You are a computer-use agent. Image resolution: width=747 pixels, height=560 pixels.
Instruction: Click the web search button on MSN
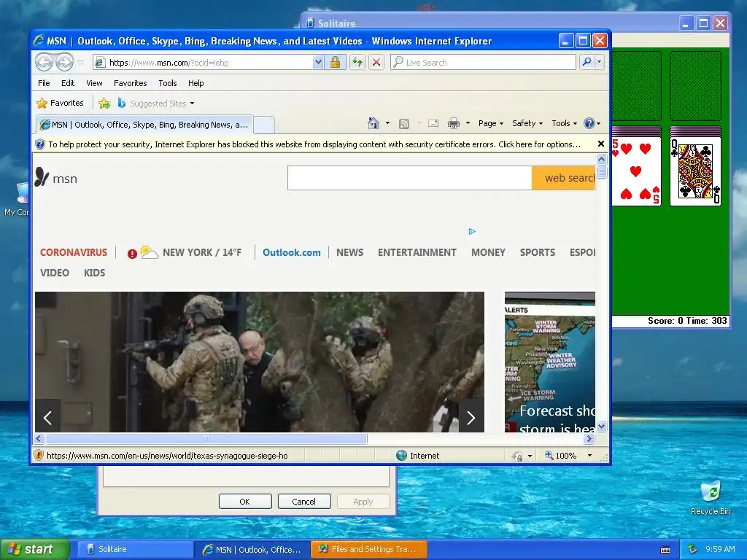pyautogui.click(x=564, y=178)
